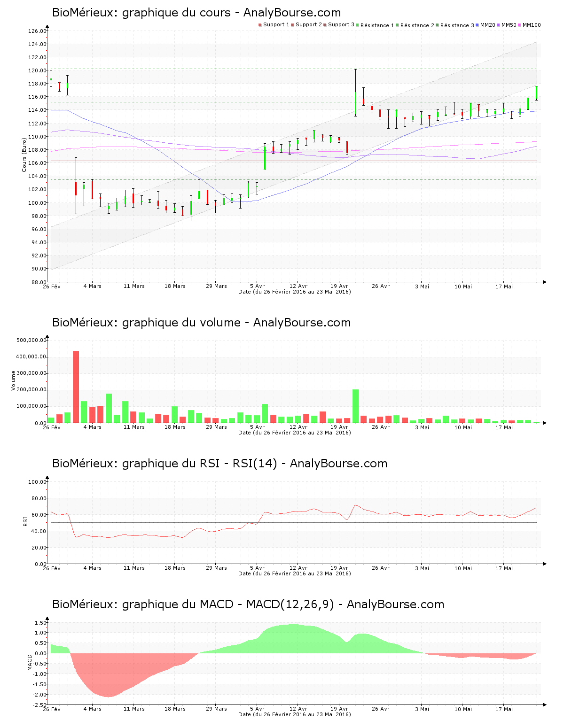Click the MM50 purple legend swatch
The height and width of the screenshot is (728, 564).
[x=499, y=25]
